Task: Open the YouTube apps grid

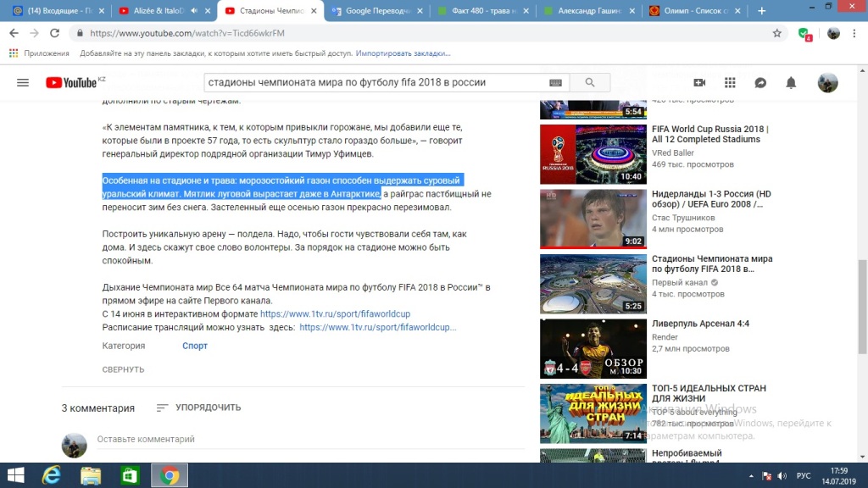Action: pos(730,82)
